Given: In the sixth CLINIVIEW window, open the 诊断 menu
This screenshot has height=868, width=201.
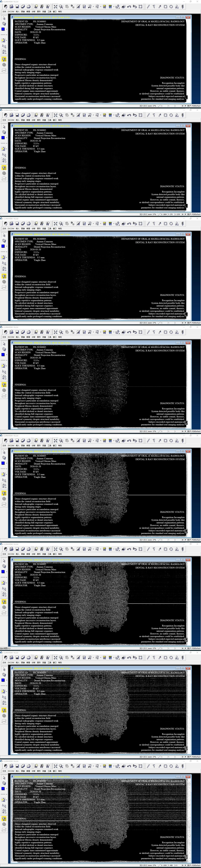Looking at the screenshot, I should click(x=34, y=554).
